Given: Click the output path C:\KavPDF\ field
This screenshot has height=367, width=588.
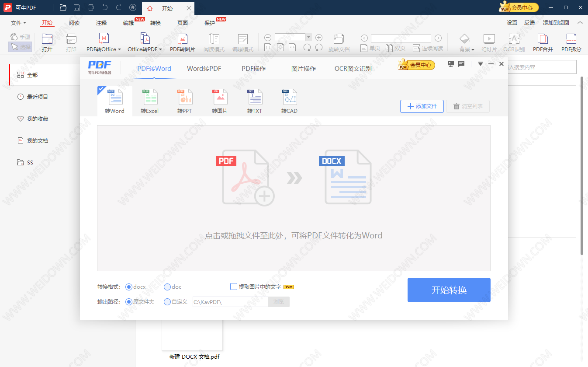Looking at the screenshot, I should click(x=230, y=302).
